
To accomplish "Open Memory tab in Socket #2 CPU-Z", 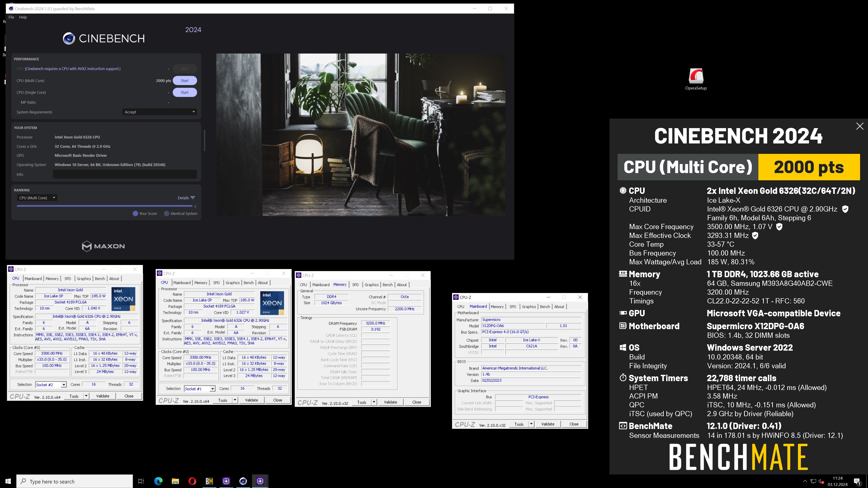I will pos(52,279).
